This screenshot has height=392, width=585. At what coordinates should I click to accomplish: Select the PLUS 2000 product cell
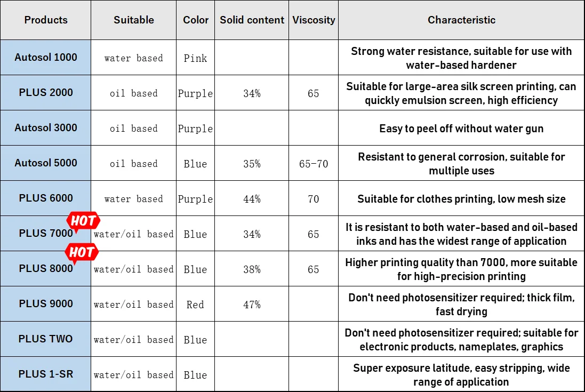46,93
